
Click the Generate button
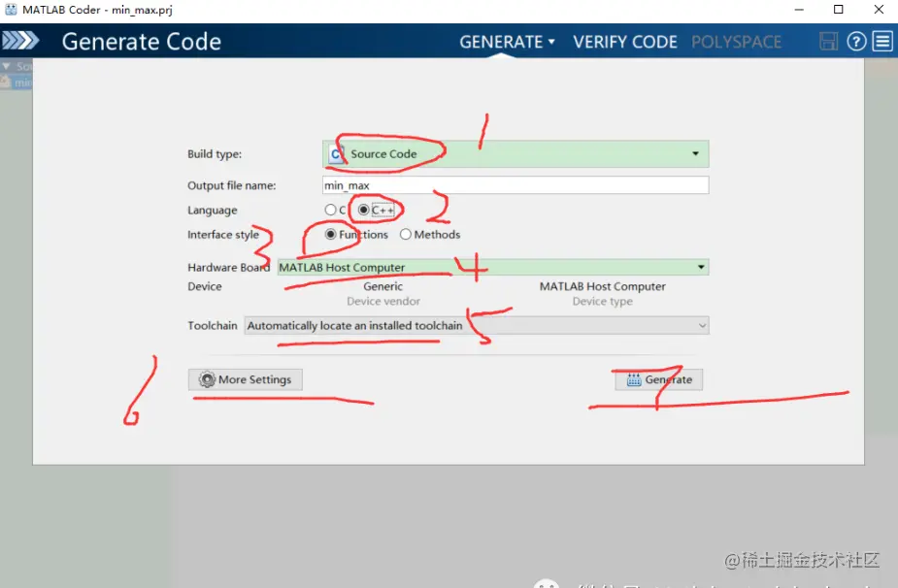pyautogui.click(x=658, y=379)
